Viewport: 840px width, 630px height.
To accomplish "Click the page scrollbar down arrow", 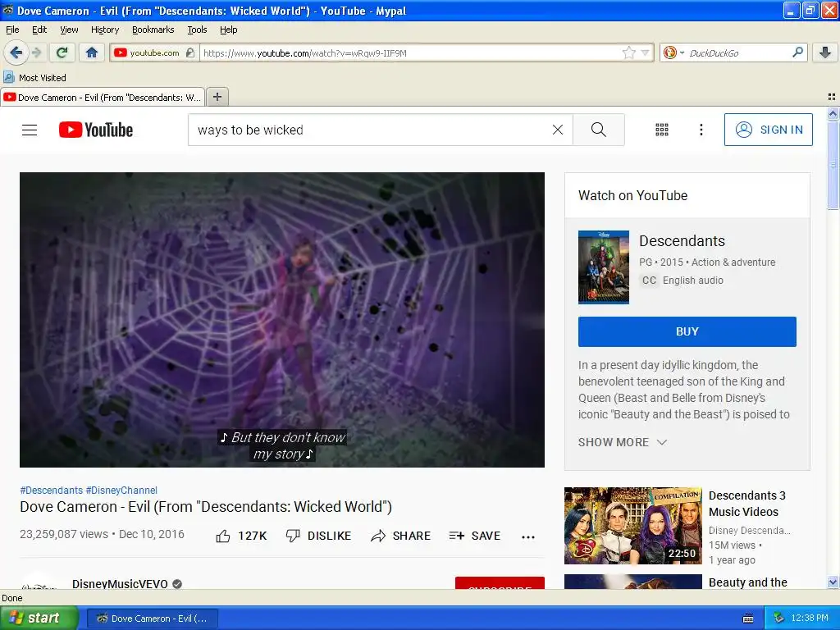I will [833, 582].
